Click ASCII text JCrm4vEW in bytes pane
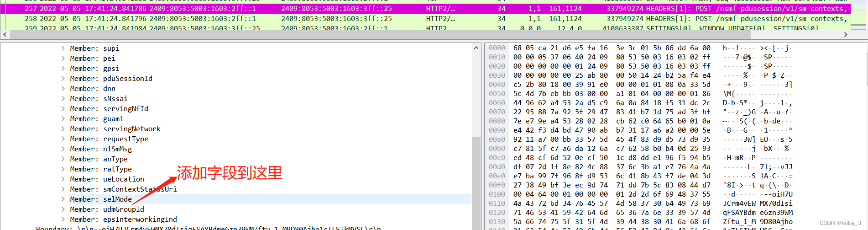This screenshot has height=230, width=868. click(x=739, y=203)
